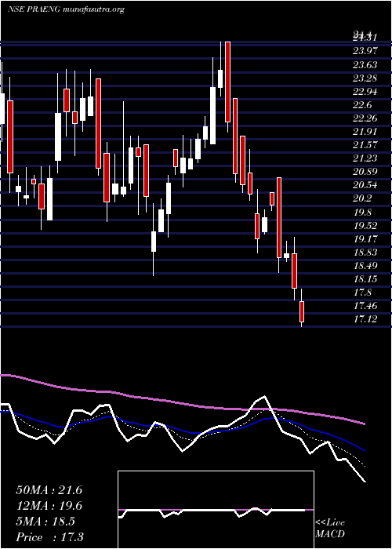Click the Price : 17.3 readout
Screen dimensions: 392x549
pos(49,536)
